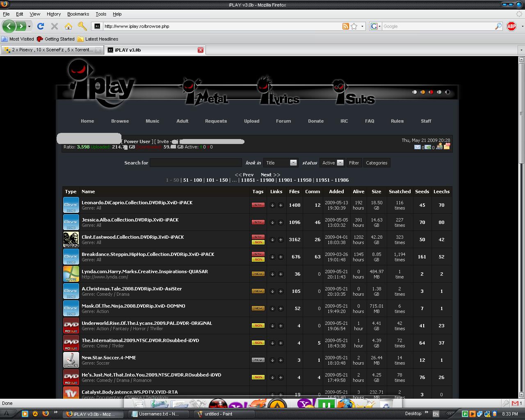Click the plus icon for Jessica.Alba.Collection
Image resolution: width=525 pixels, height=420 pixels.
[281, 222]
